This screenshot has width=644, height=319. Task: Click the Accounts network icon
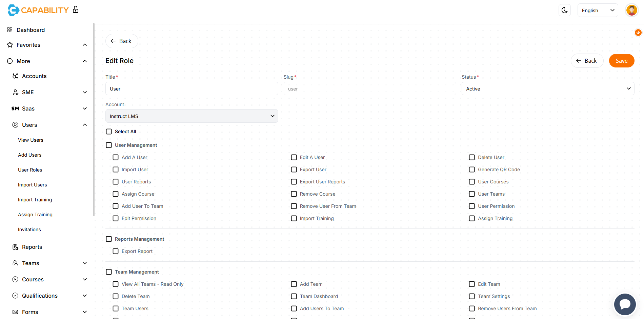click(15, 76)
